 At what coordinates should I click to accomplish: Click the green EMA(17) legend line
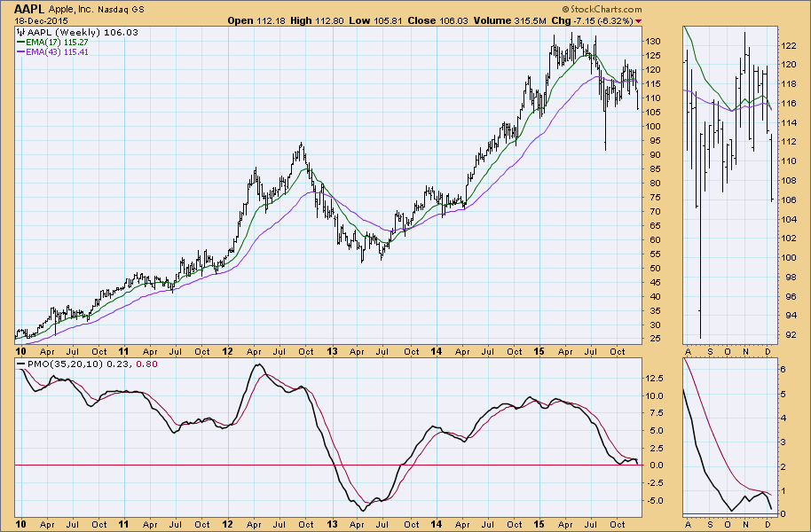pos(20,42)
